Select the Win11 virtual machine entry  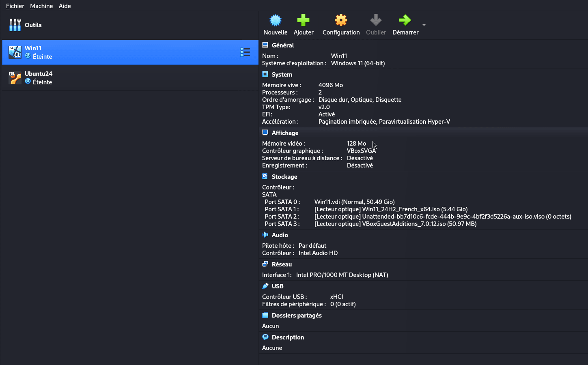coord(130,52)
